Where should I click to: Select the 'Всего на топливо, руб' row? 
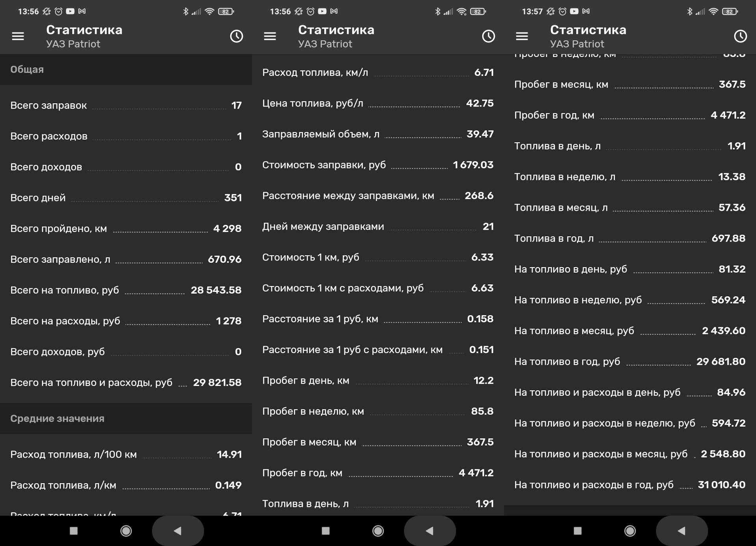[x=126, y=290]
